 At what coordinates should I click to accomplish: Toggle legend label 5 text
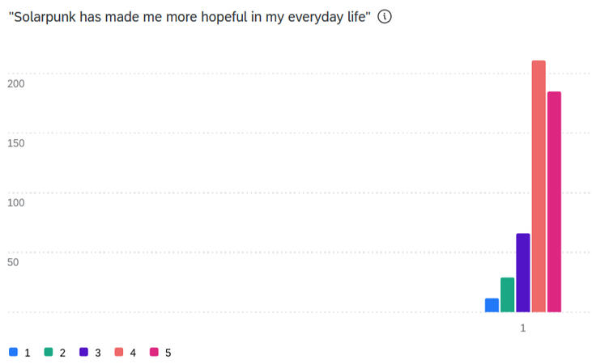click(x=168, y=353)
